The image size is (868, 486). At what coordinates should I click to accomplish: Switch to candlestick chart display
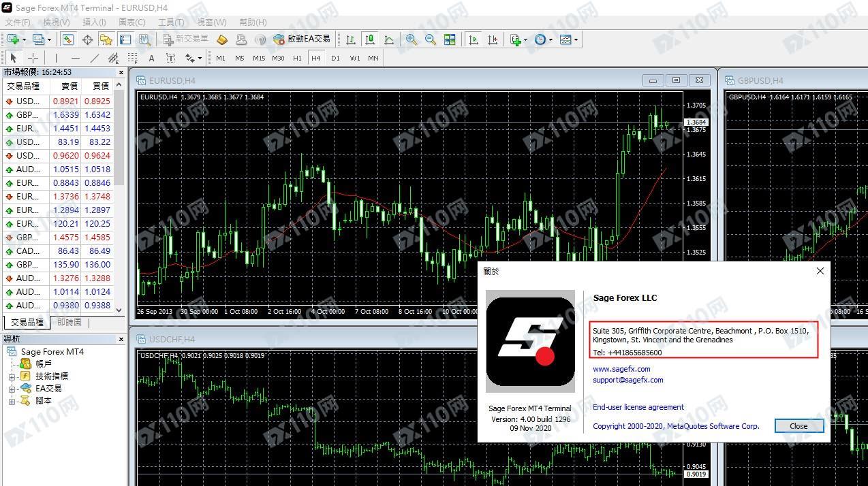coord(370,39)
